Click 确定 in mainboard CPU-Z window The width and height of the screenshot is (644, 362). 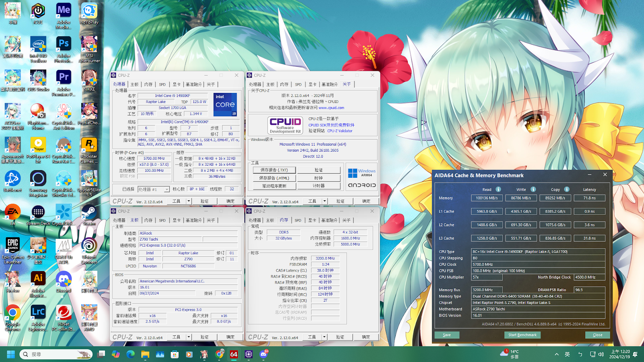pos(230,337)
